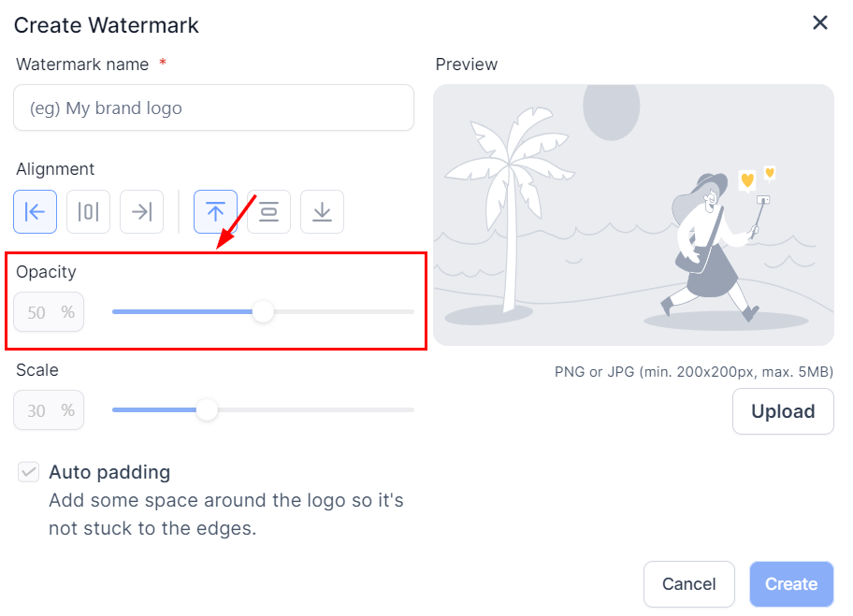Click the Watermark name input field
This screenshot has height=616, width=853.
click(x=213, y=108)
